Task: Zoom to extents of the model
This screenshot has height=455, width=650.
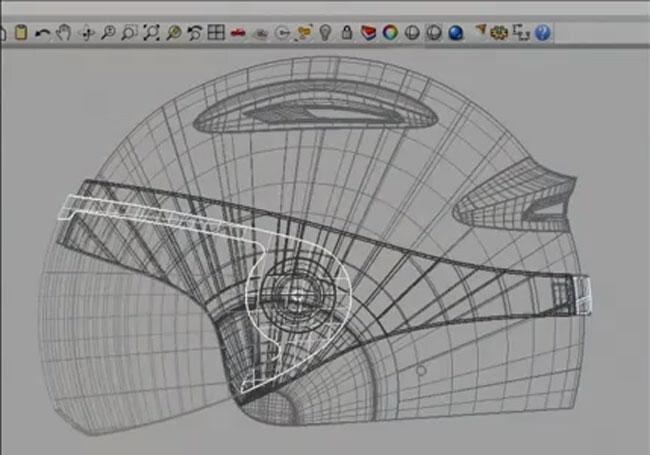Action: [151, 33]
